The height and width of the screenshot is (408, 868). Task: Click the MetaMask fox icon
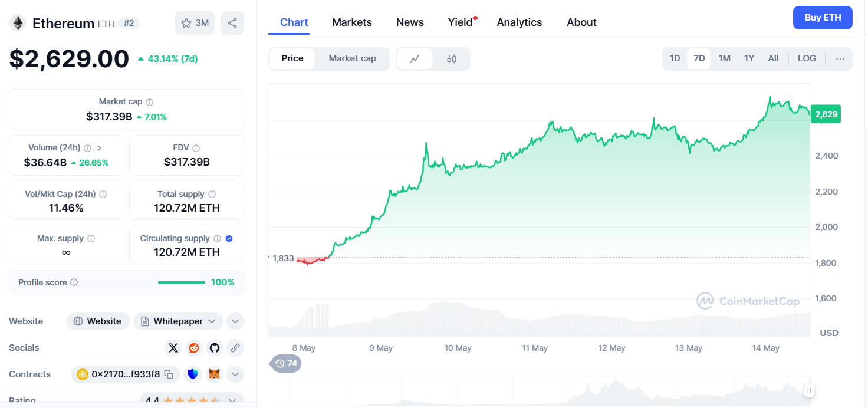tap(215, 374)
